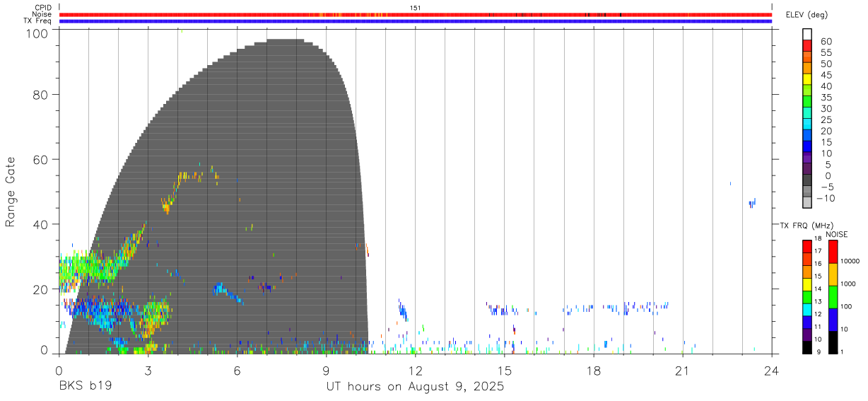Click the cyan 12–13 TX FRQ swatch
Image resolution: width=868 pixels, height=401 pixels.
coord(807,310)
